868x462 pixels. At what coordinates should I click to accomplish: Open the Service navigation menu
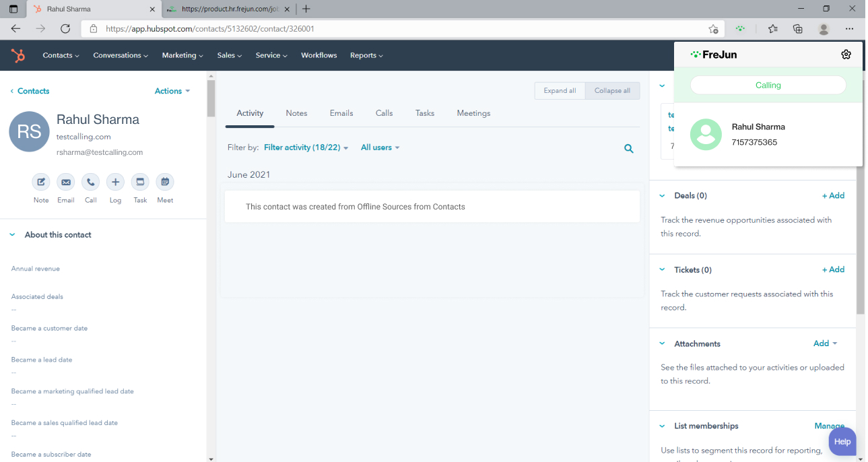pos(271,55)
